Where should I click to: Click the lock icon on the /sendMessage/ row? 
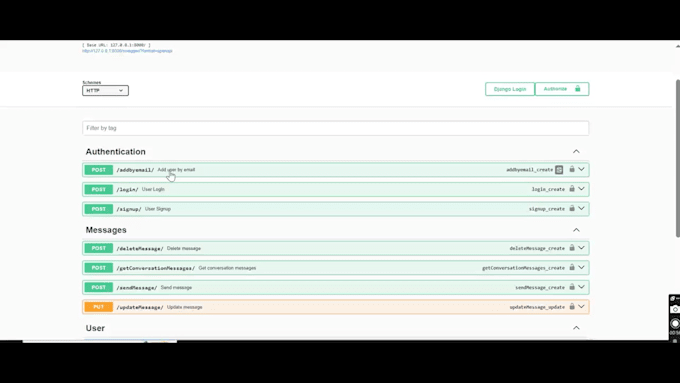[572, 287]
